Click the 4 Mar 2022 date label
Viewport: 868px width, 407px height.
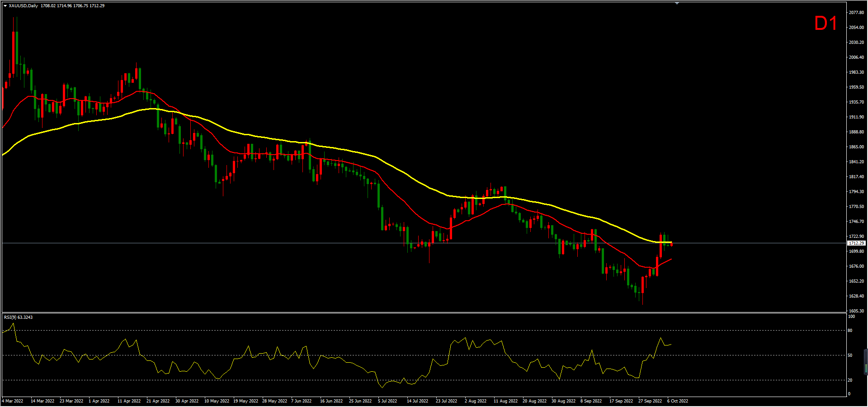[x=13, y=401]
